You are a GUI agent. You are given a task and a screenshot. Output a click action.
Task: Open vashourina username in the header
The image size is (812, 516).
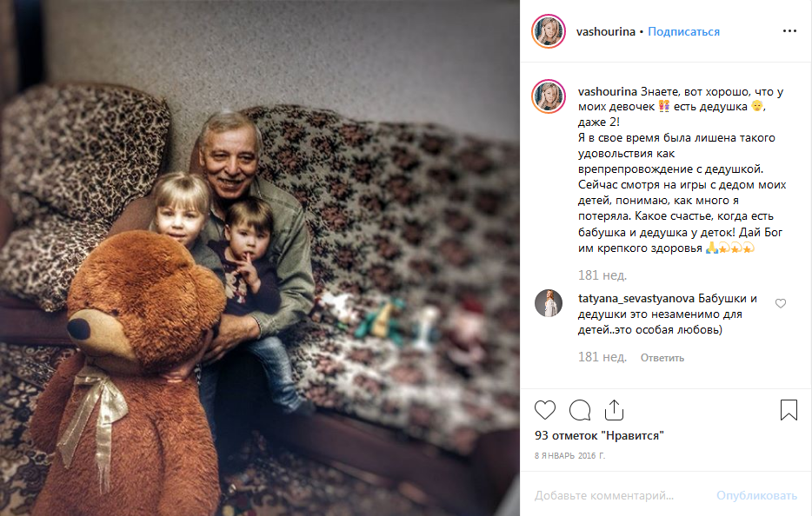pos(606,31)
